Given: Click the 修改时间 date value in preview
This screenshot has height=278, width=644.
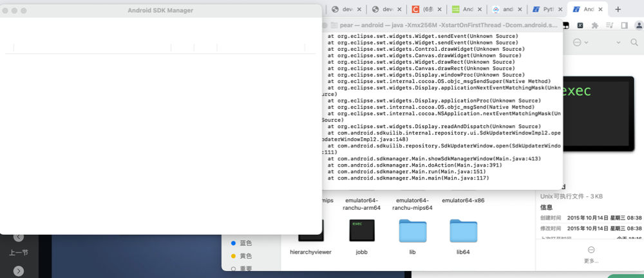Looking at the screenshot, I should [x=604, y=228].
